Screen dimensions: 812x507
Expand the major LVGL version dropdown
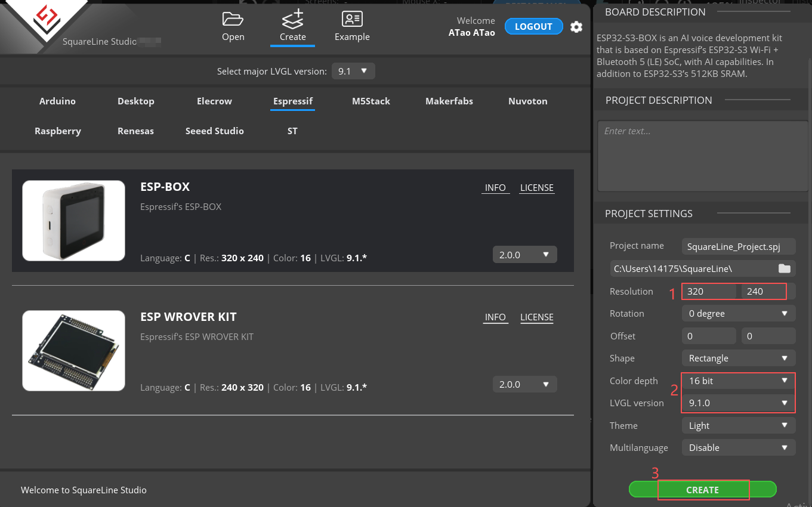click(x=353, y=72)
